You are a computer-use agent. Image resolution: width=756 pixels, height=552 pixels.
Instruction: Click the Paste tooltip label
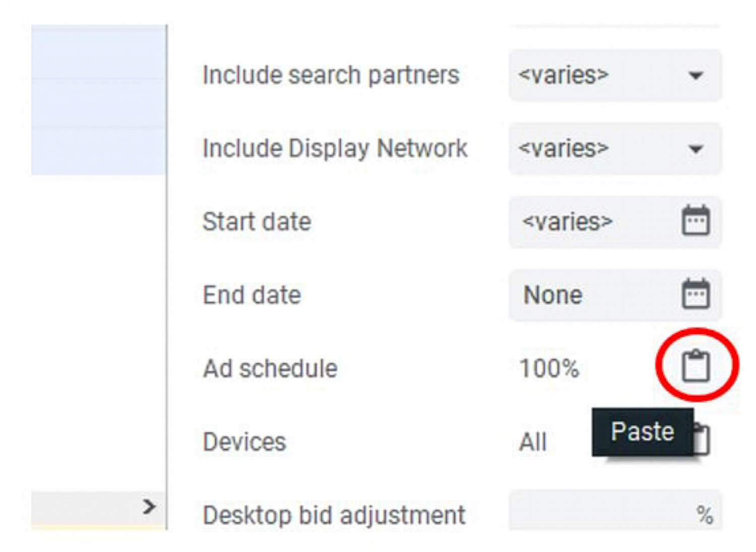click(642, 432)
